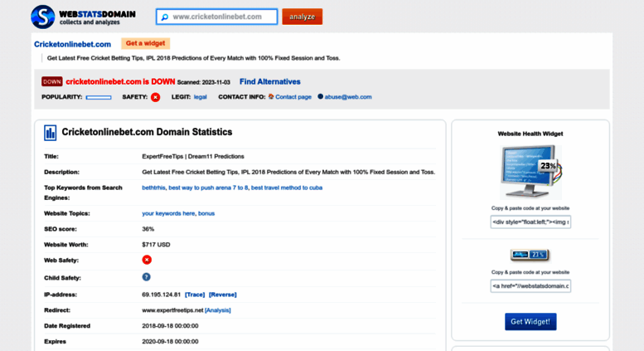644x351 pixels.
Task: Click the red safety X icon in header
Action: [x=155, y=97]
